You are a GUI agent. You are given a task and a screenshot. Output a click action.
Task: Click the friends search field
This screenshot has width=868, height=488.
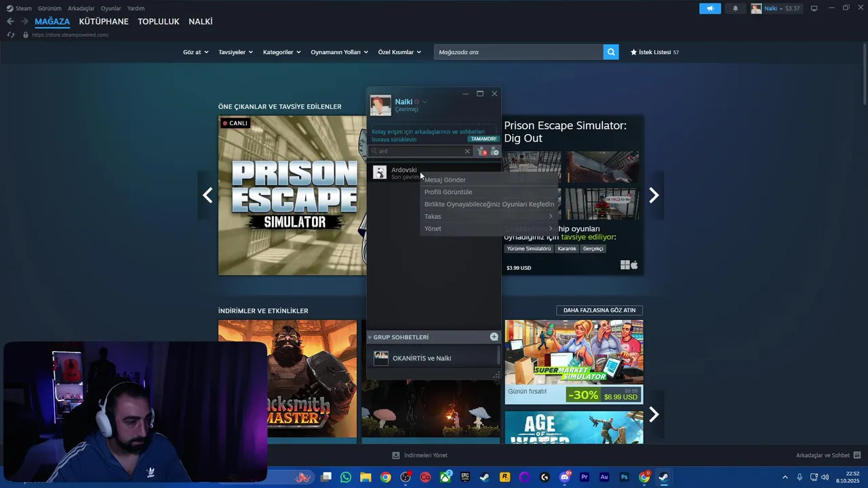point(420,151)
